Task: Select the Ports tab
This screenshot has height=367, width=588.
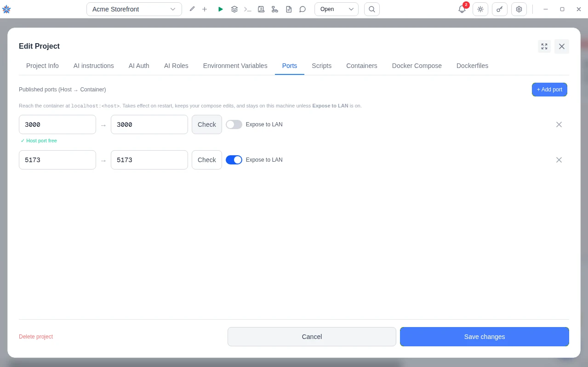Action: click(x=290, y=66)
